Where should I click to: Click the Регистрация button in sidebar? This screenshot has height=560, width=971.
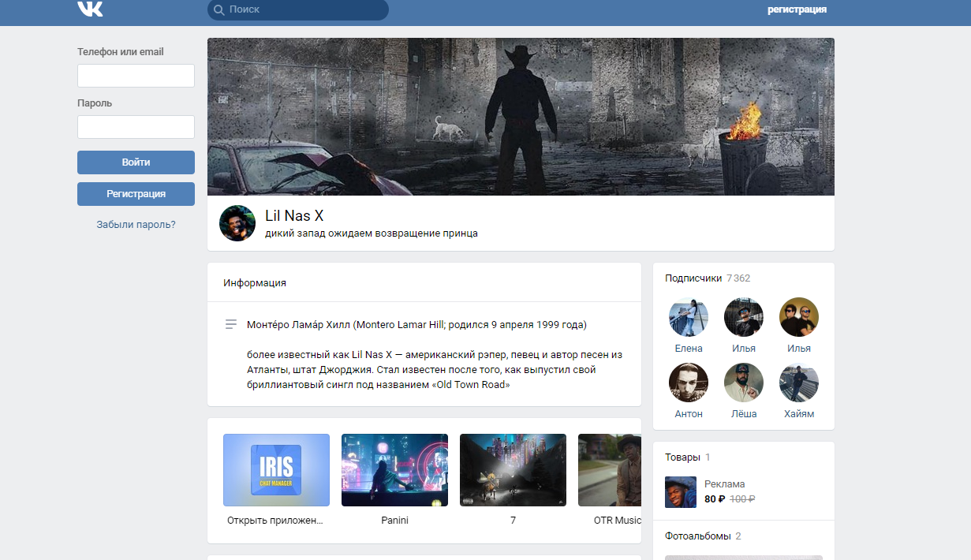tap(136, 194)
